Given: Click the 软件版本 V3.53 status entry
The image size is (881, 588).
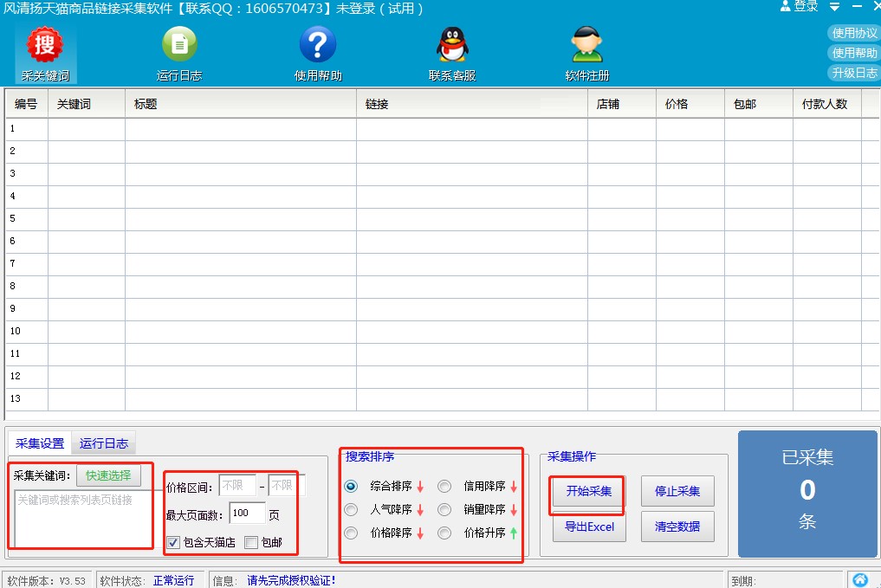Looking at the screenshot, I should [47, 581].
